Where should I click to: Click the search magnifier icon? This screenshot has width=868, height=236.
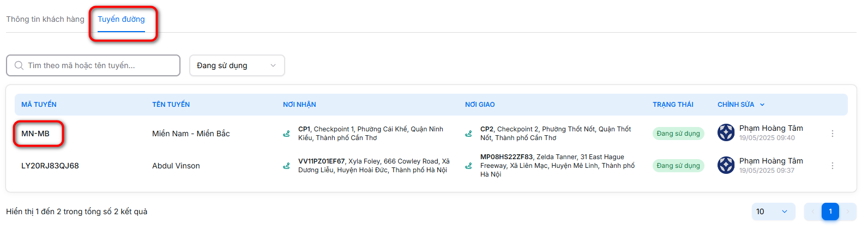19,65
